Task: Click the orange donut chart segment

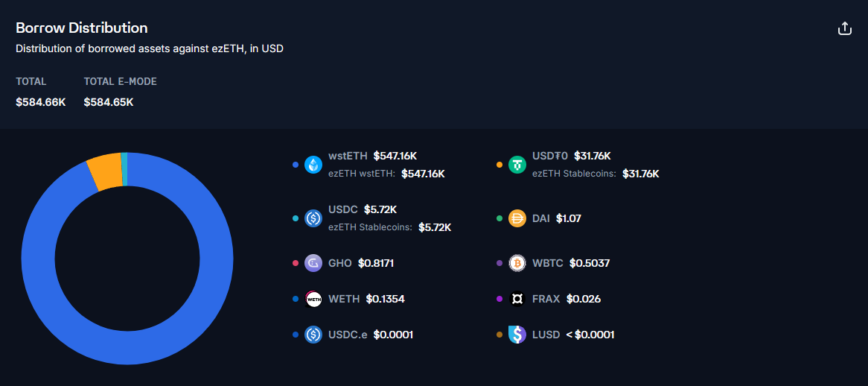Action: tap(104, 171)
